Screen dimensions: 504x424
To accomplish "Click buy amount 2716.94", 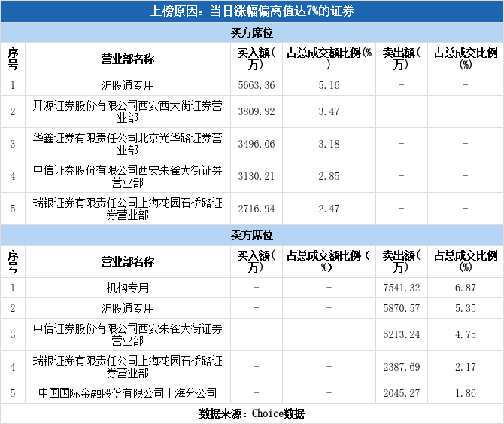I will [x=257, y=209].
